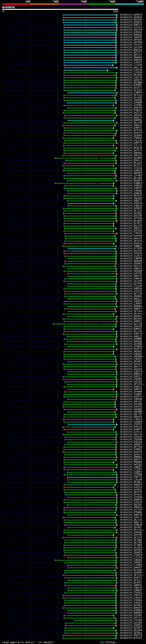Open hit UniRef100_Q9SEX5
The width and height of the screenshot is (146, 644).
[x=131, y=15]
